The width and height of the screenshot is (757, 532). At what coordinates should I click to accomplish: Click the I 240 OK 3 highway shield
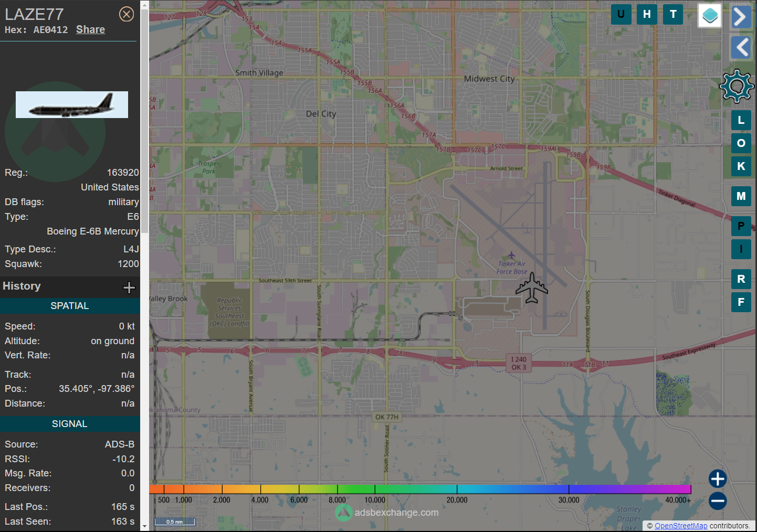tap(519, 363)
